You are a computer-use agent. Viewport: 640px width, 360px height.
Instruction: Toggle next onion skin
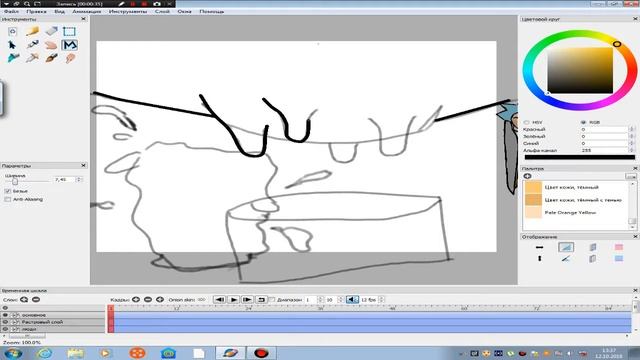pyautogui.click(x=593, y=258)
